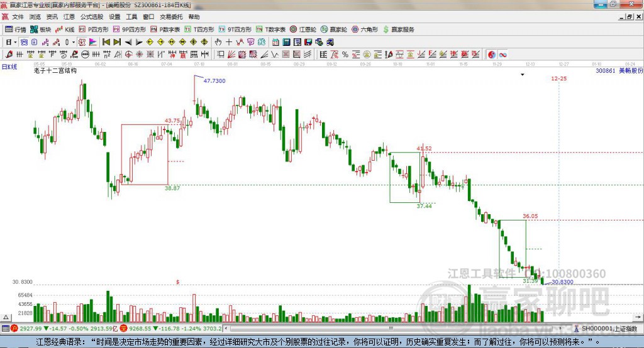Click the 12-25 date marker
This screenshot has height=348, width=644.
tap(558, 79)
